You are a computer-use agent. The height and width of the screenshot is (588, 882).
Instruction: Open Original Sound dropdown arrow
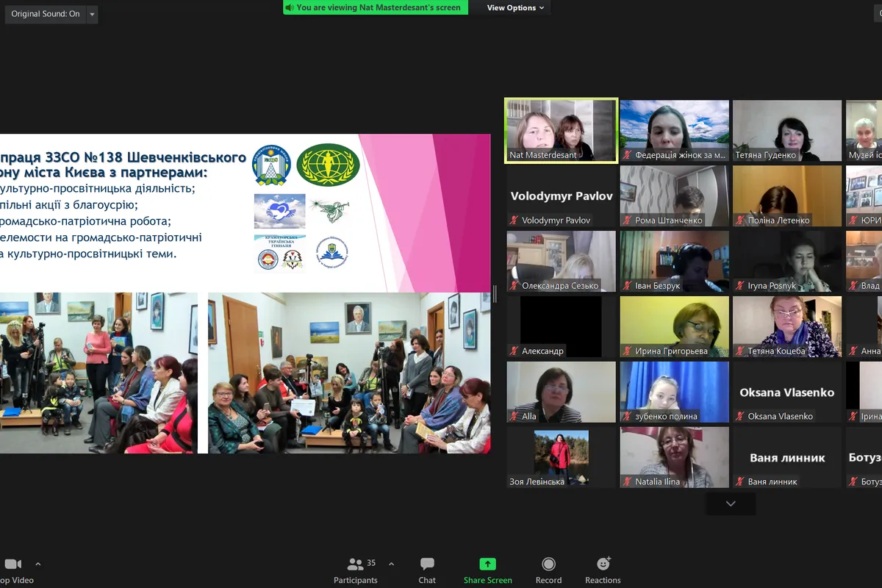pos(92,14)
